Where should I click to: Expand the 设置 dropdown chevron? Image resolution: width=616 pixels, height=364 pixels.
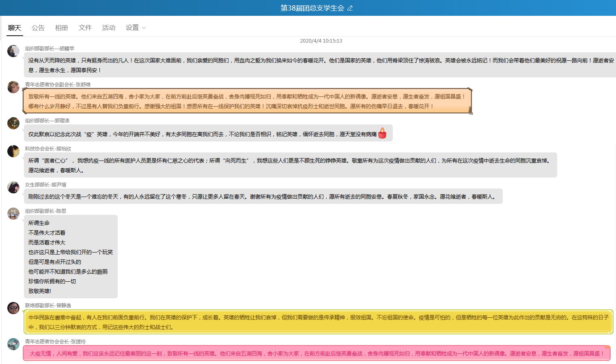[x=144, y=28]
